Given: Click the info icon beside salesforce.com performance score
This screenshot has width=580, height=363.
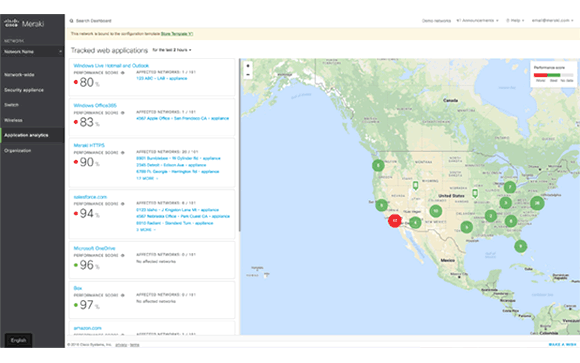Looking at the screenshot, I should pyautogui.click(x=123, y=204).
